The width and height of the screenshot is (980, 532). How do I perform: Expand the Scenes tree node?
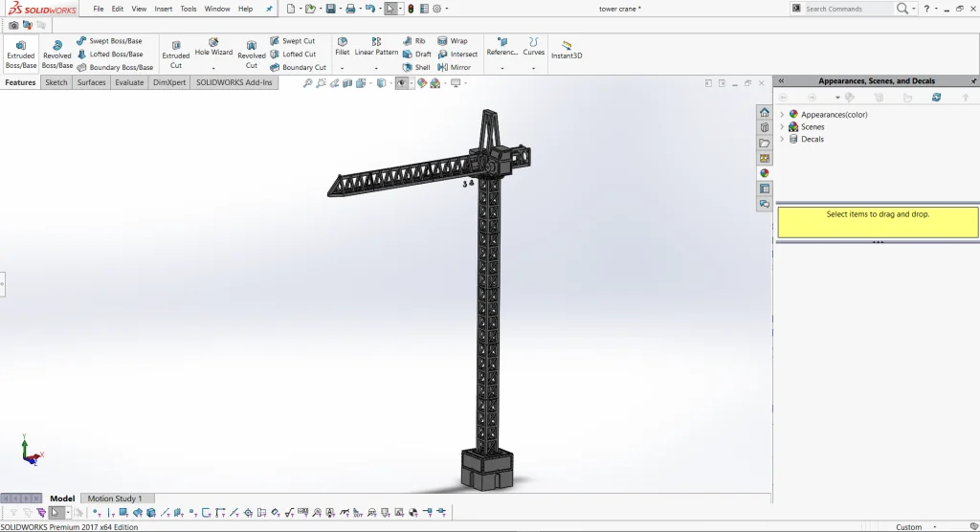[x=782, y=127]
